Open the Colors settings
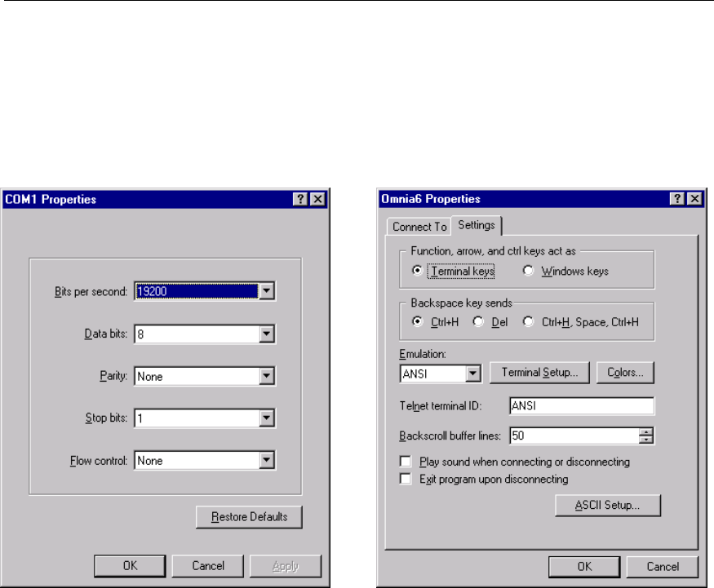 [625, 372]
